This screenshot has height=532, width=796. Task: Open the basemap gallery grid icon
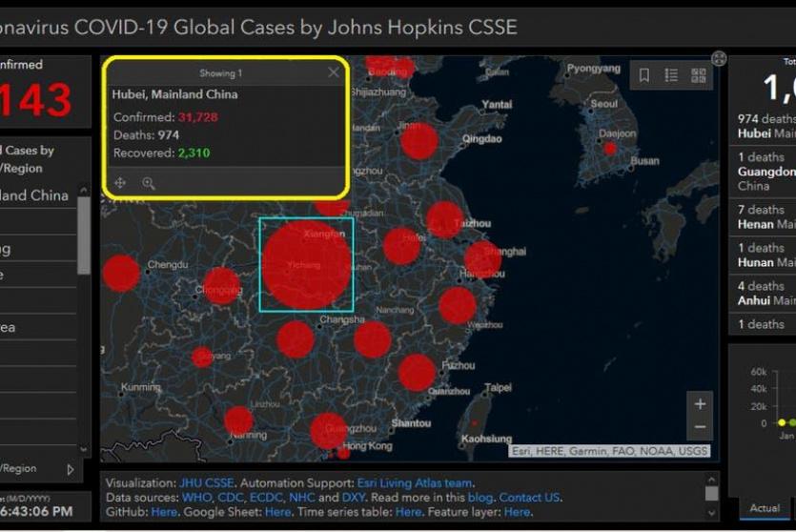tap(698, 75)
